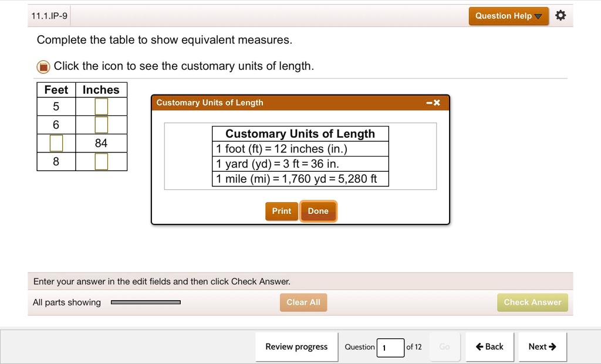The height and width of the screenshot is (364, 601).
Task: Click the All parts showing progress bar
Action: pos(146,302)
